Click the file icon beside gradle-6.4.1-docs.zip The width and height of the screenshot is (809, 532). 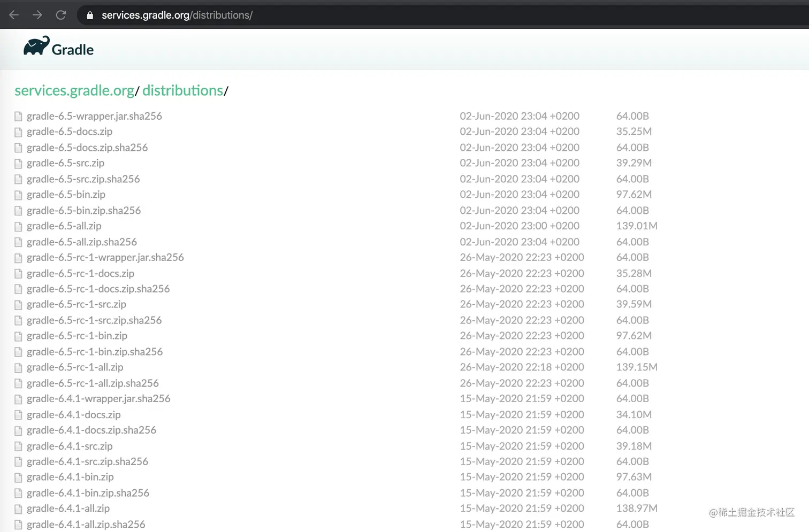click(x=18, y=415)
